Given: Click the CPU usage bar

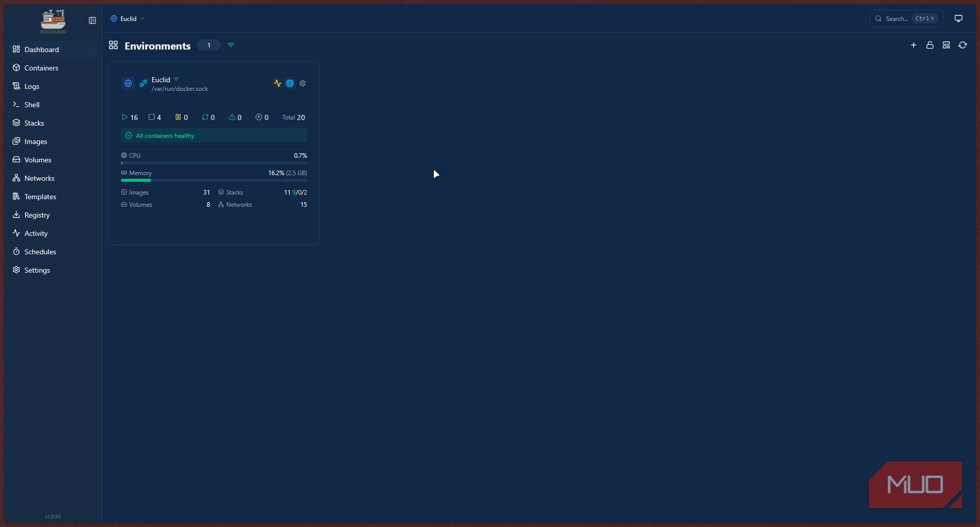Looking at the screenshot, I should (214, 163).
